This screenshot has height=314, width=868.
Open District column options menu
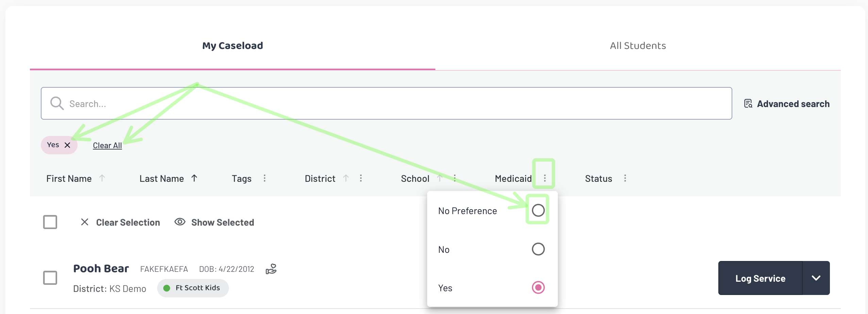click(361, 178)
